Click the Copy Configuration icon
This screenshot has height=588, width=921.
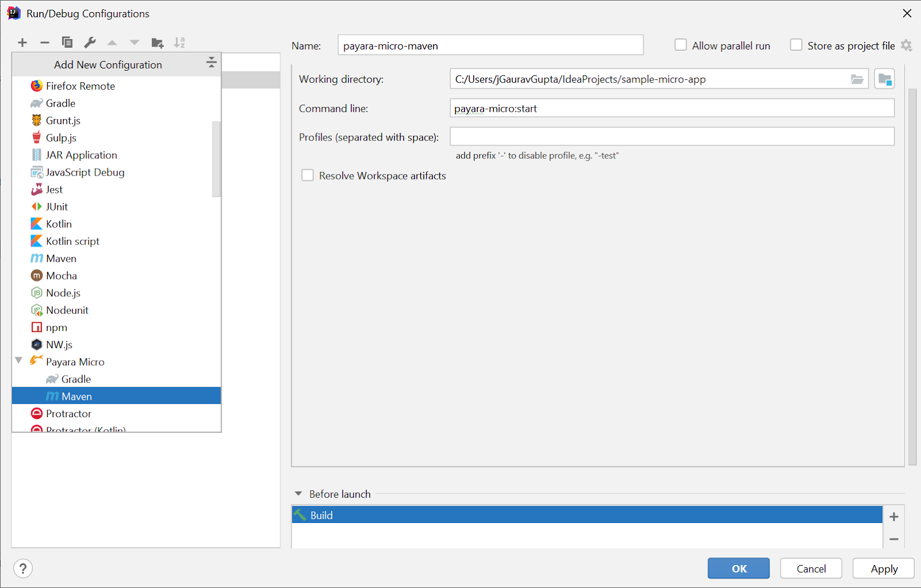tap(67, 43)
